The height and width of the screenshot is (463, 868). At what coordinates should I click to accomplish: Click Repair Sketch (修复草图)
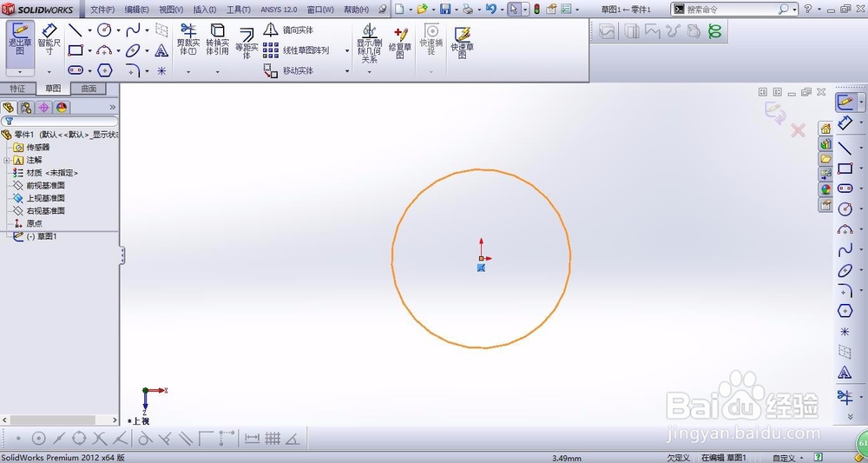pyautogui.click(x=400, y=43)
